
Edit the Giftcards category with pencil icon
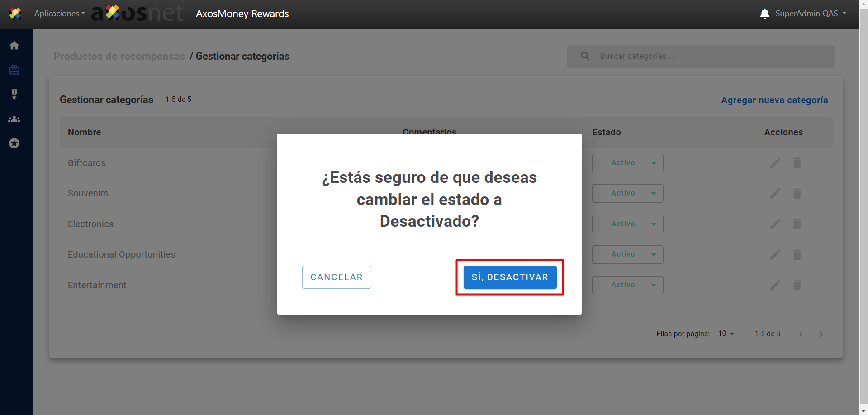coord(775,163)
